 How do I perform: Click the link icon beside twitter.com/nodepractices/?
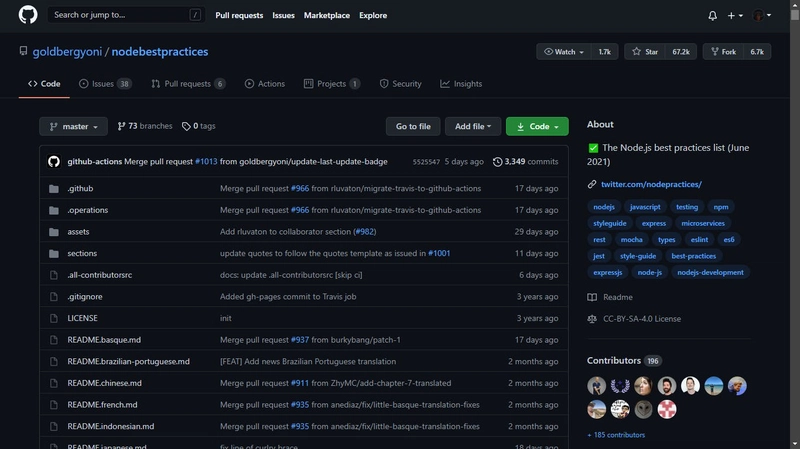pyautogui.click(x=592, y=184)
